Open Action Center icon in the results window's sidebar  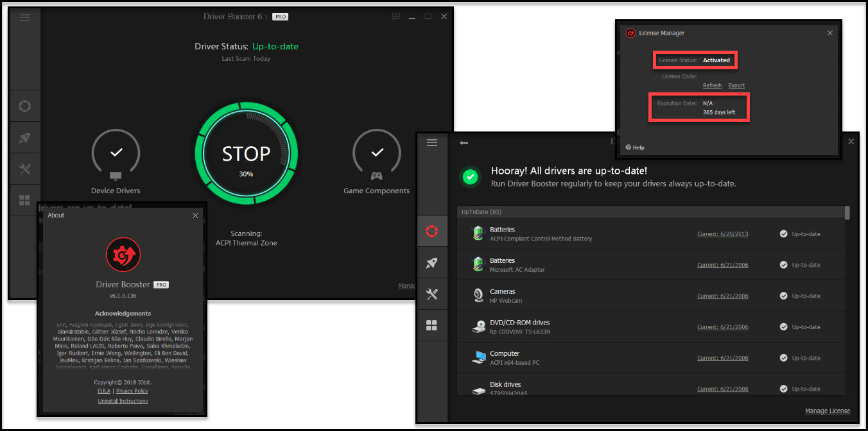click(x=432, y=325)
